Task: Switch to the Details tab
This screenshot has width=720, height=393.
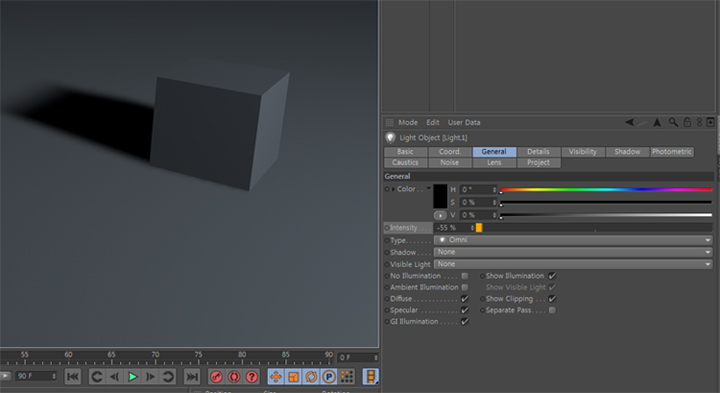Action: [x=538, y=152]
